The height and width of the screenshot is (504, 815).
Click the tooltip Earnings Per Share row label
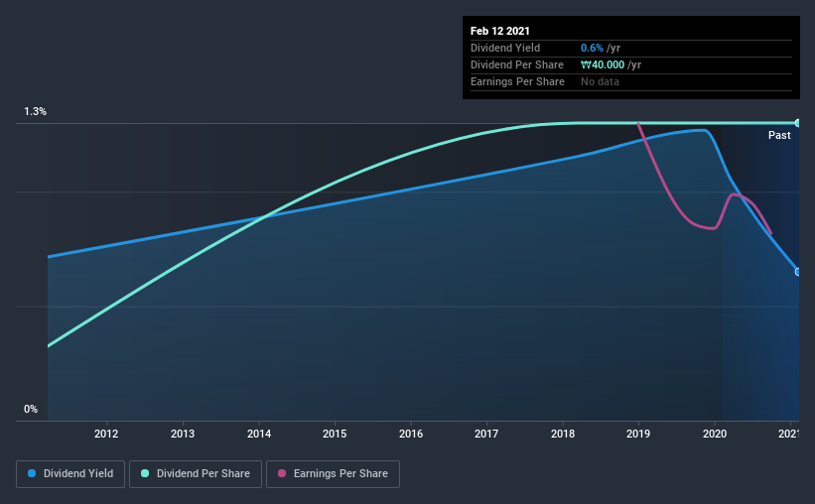coord(518,81)
